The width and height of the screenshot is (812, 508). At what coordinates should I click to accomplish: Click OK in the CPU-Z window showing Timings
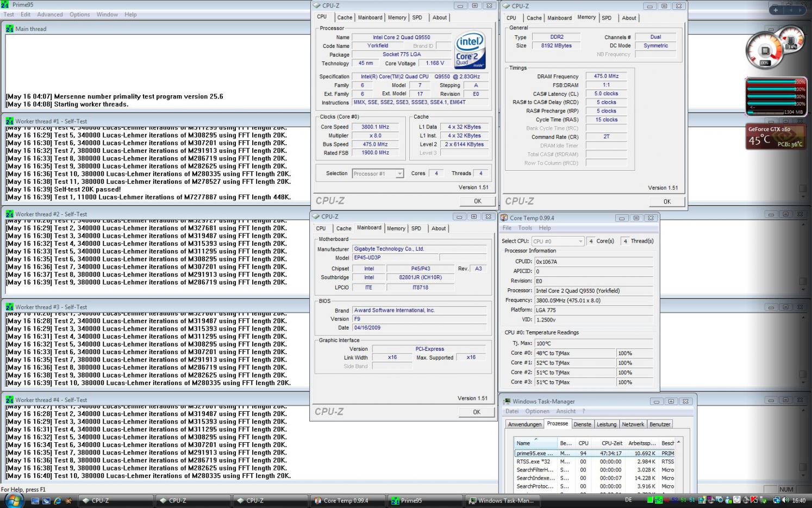click(667, 202)
